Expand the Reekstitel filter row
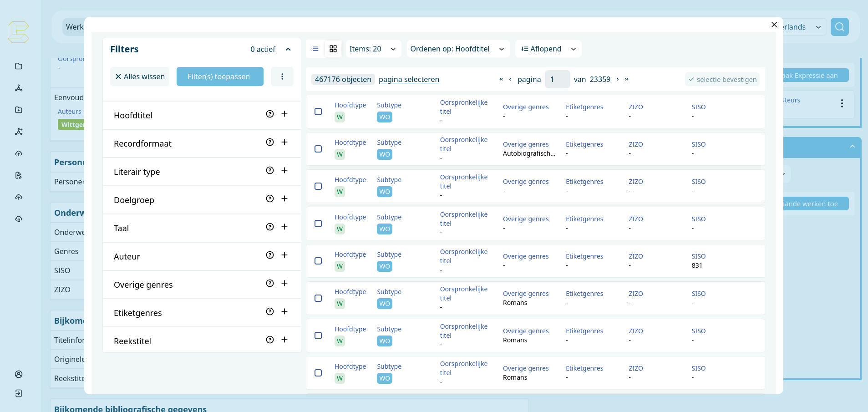868x412 pixels. point(284,340)
